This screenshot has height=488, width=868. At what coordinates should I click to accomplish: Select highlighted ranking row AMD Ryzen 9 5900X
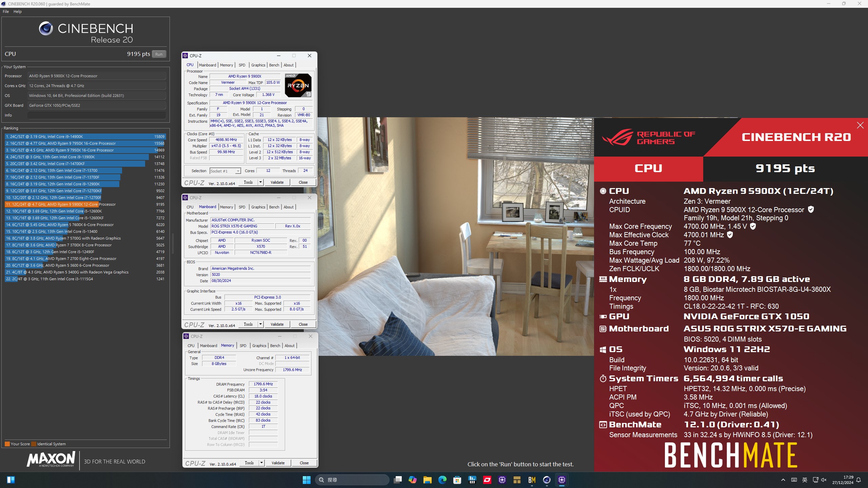[x=85, y=204]
